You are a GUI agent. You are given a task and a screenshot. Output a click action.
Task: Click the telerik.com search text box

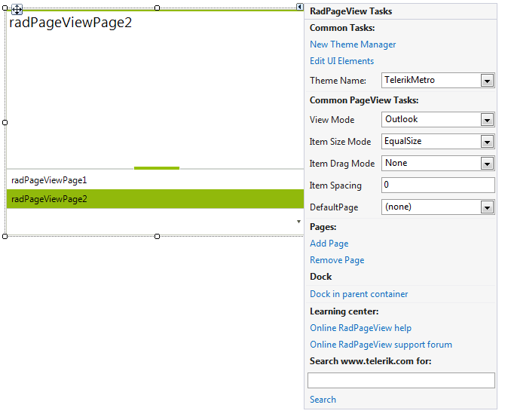pos(401,380)
